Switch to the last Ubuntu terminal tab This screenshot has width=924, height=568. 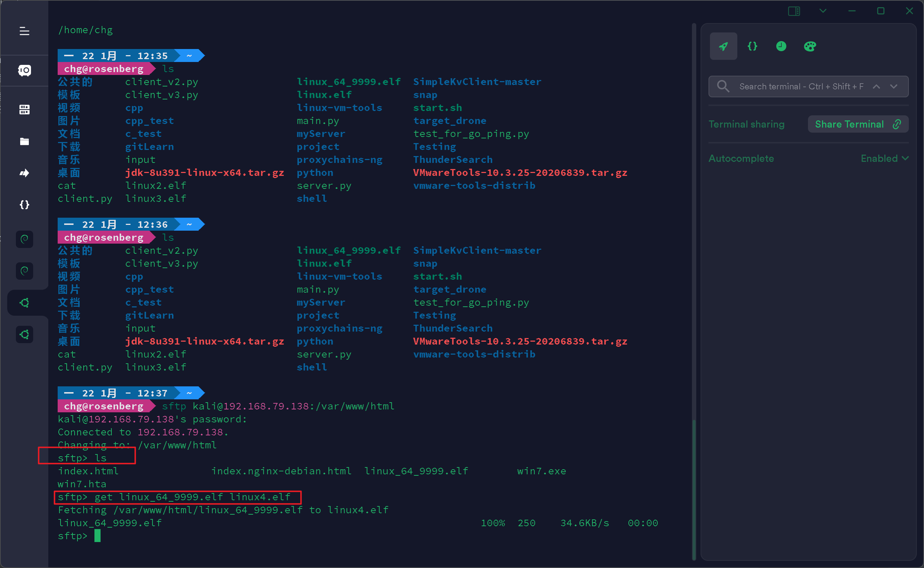(25, 334)
